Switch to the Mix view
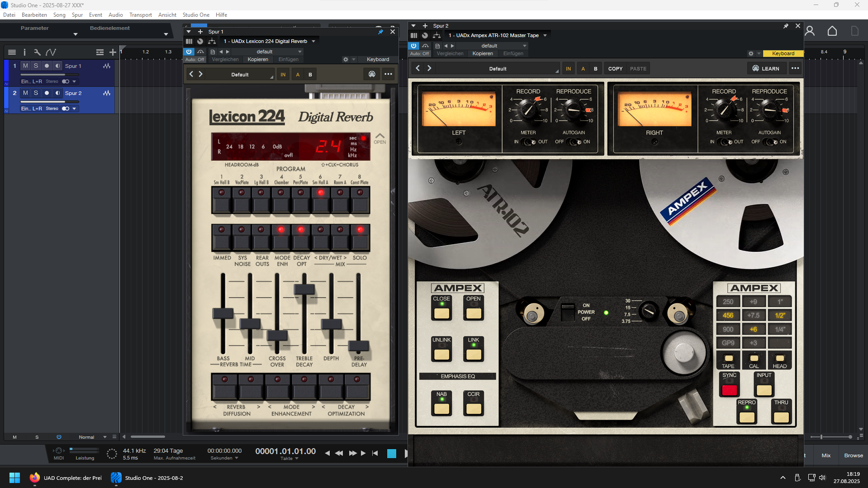This screenshot has width=868, height=488. click(826, 455)
